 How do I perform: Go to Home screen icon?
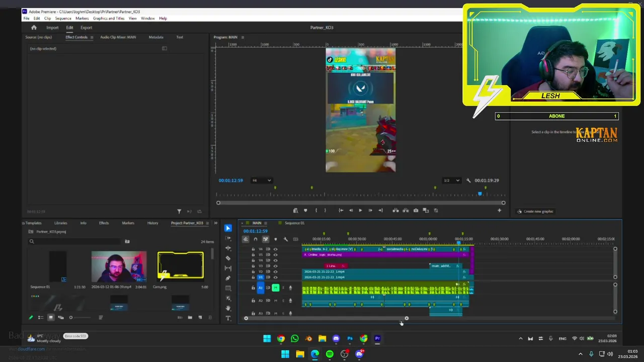click(x=34, y=28)
